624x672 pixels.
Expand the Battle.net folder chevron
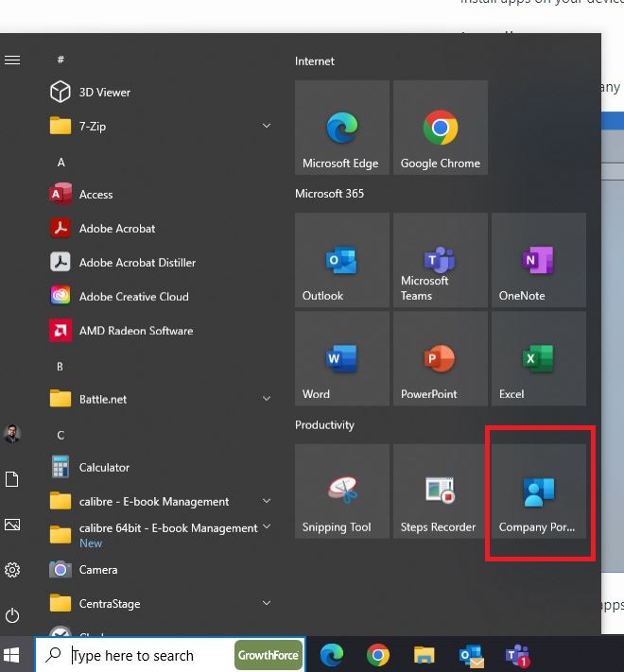coord(266,399)
